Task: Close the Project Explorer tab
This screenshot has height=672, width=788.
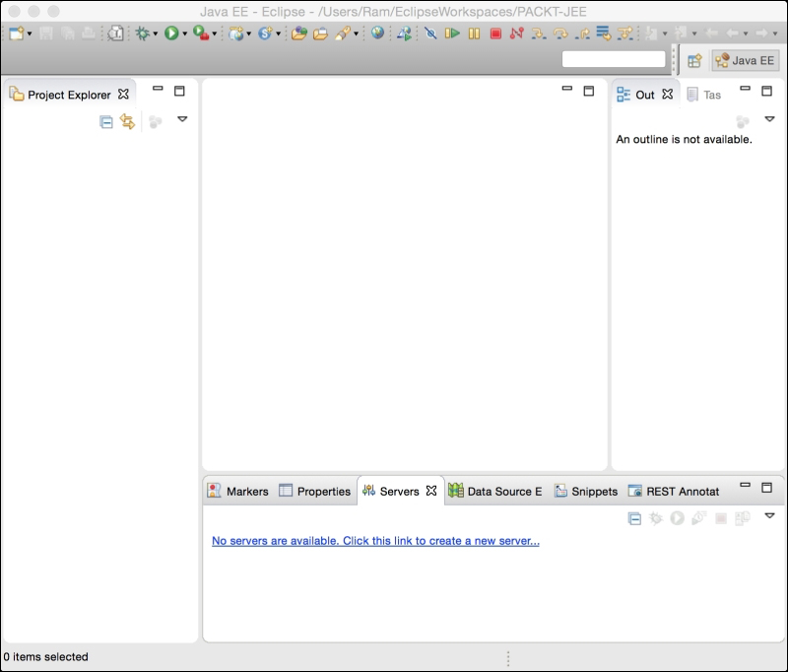Action: [x=123, y=94]
